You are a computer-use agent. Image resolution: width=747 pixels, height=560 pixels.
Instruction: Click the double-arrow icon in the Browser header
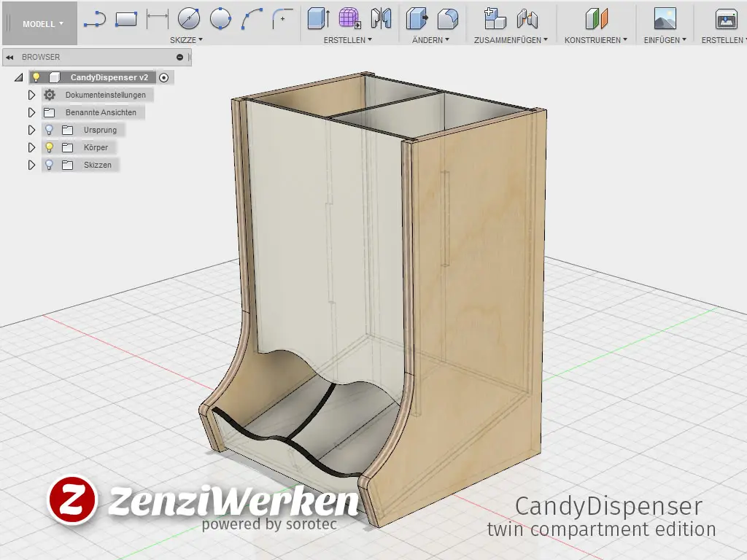(x=9, y=57)
